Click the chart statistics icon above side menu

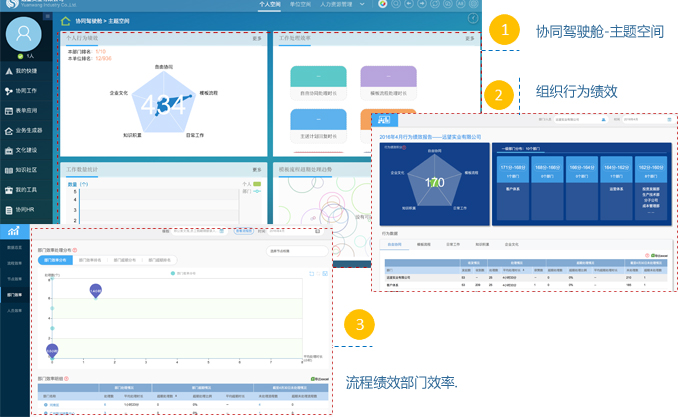pos(15,234)
